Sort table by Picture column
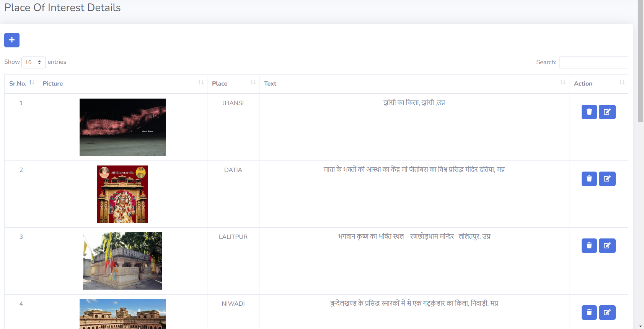Viewport: 644px width, 329px height. coord(122,83)
